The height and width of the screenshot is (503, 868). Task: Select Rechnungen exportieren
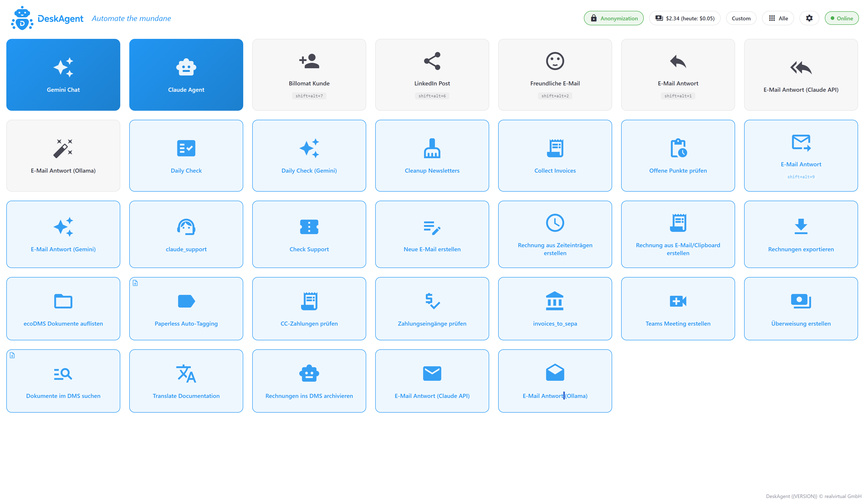pos(800,235)
